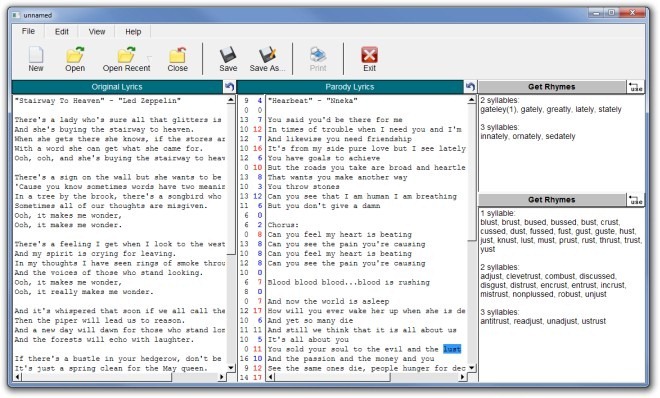Image resolution: width=660 pixels, height=398 pixels.
Task: Click the 'unnamed' window title bar icon
Action: tap(16, 15)
